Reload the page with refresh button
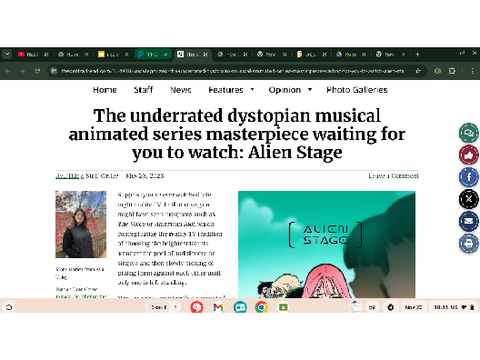480x360 pixels. 37,71
